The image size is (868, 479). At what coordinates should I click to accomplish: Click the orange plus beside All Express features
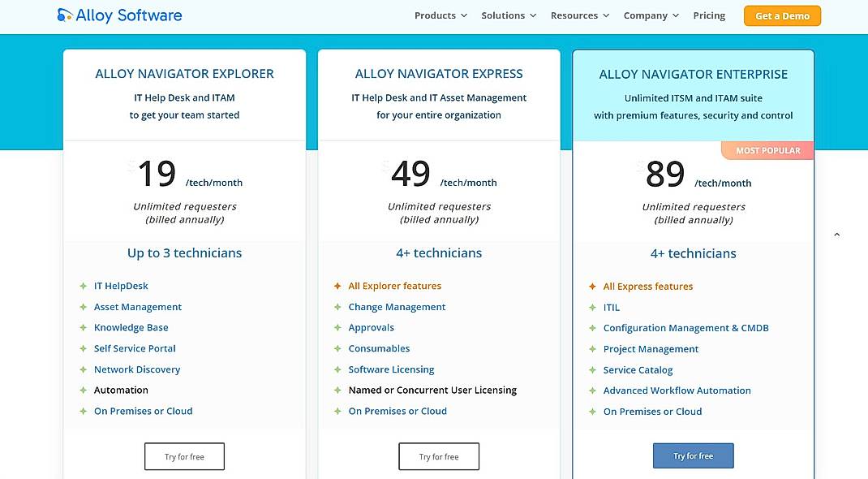pyautogui.click(x=592, y=287)
